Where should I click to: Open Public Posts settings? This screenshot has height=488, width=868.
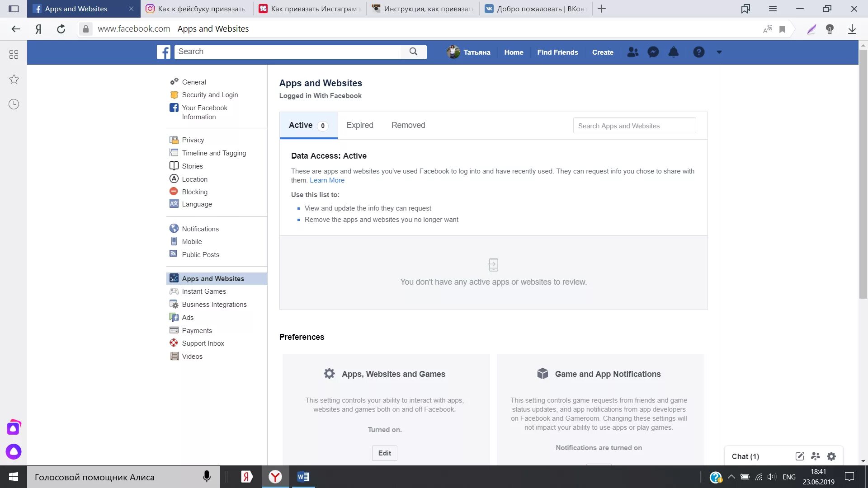[201, 255]
